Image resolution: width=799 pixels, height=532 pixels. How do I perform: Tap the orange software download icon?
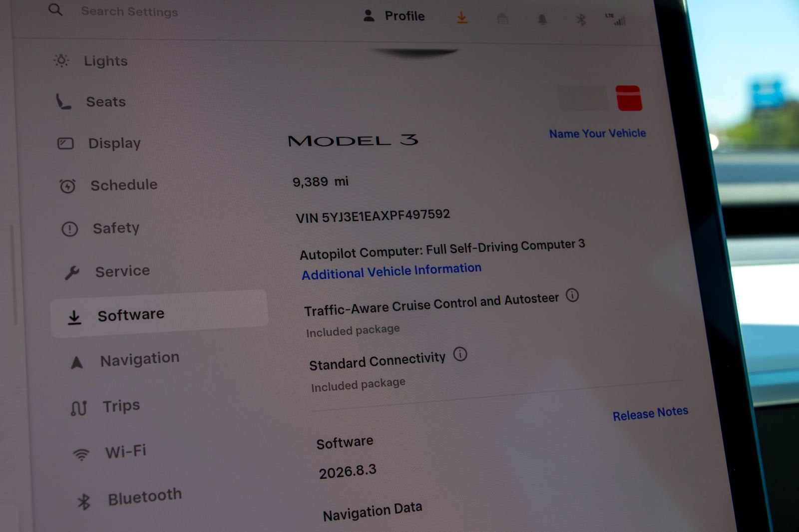(x=462, y=17)
